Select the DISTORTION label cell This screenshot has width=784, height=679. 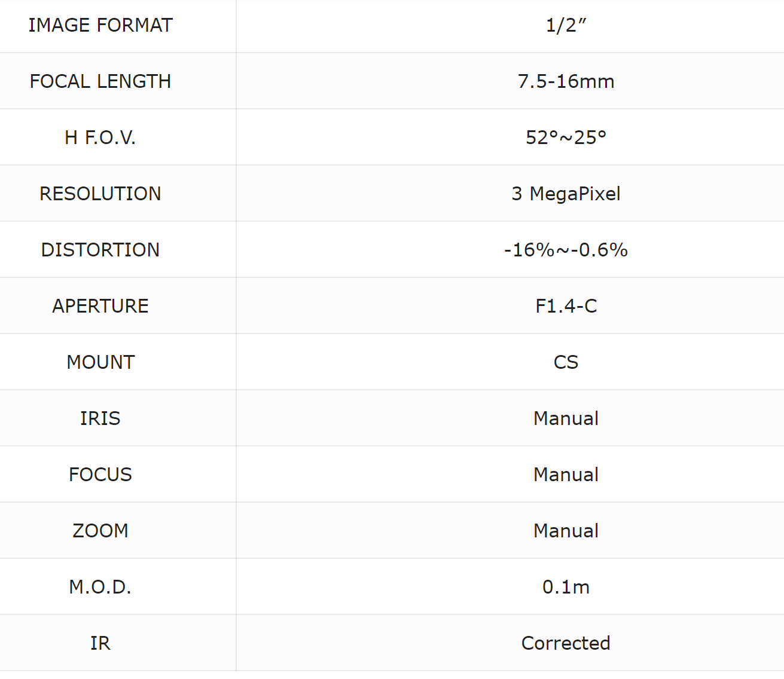click(x=100, y=250)
